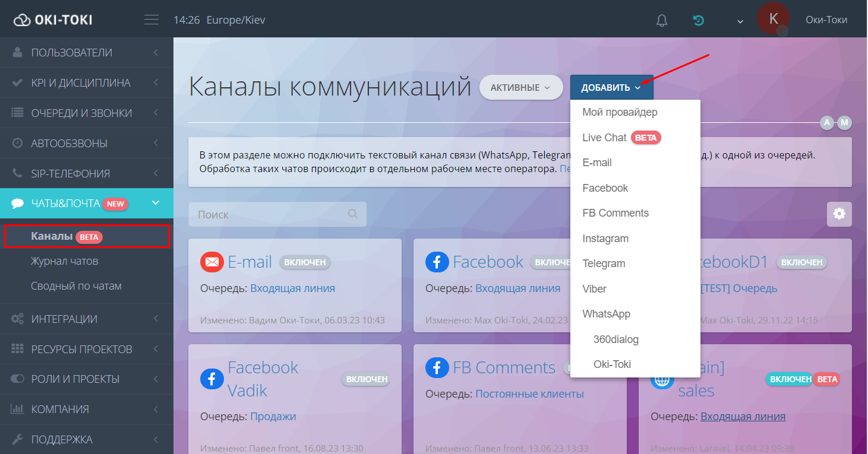Expand the ИНТЕГРАЦИИ section
The image size is (868, 454).
tap(86, 319)
